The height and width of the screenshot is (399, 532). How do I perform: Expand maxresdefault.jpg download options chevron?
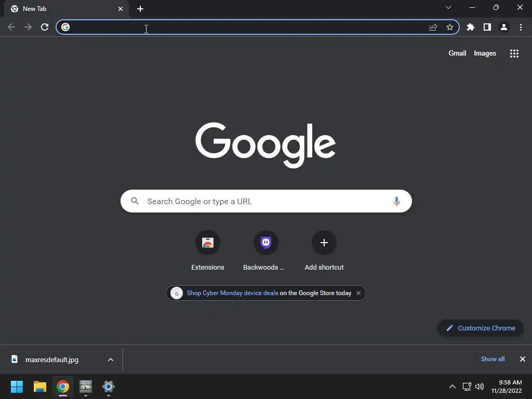[111, 360]
